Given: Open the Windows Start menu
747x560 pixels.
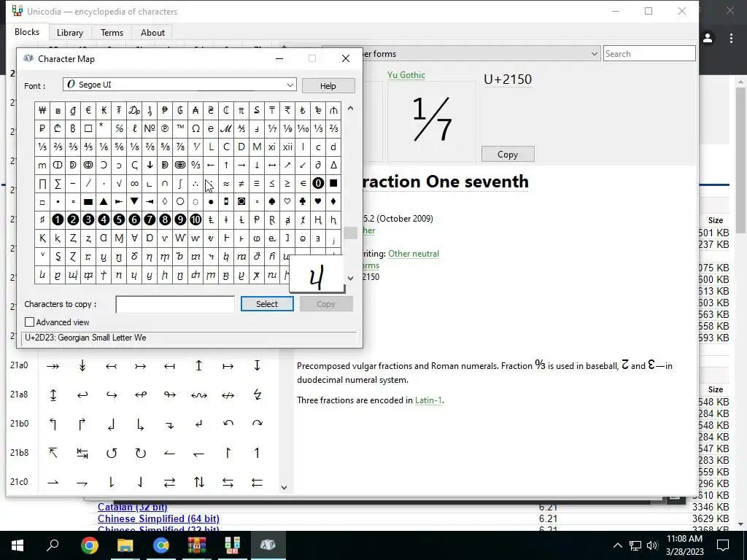Looking at the screenshot, I should coord(18,545).
